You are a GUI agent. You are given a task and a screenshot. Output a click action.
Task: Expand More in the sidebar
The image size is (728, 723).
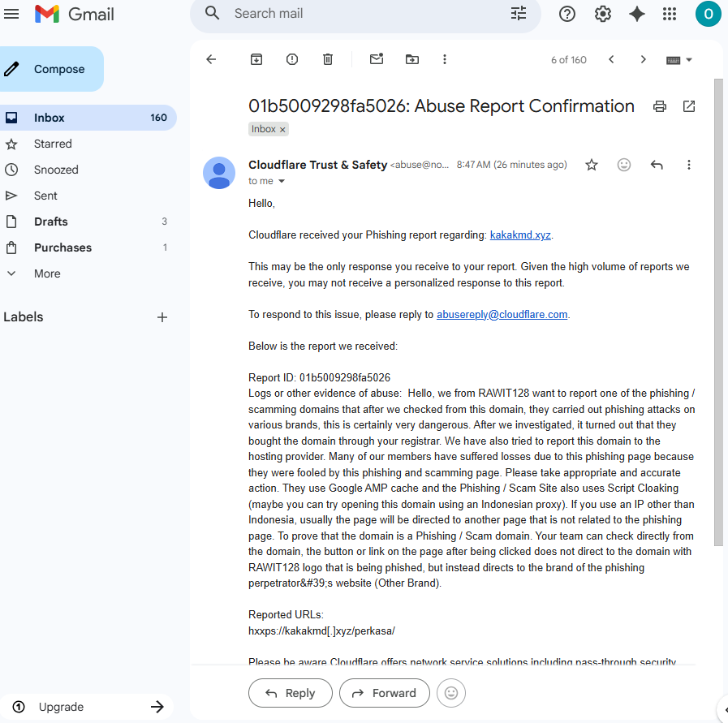click(47, 273)
